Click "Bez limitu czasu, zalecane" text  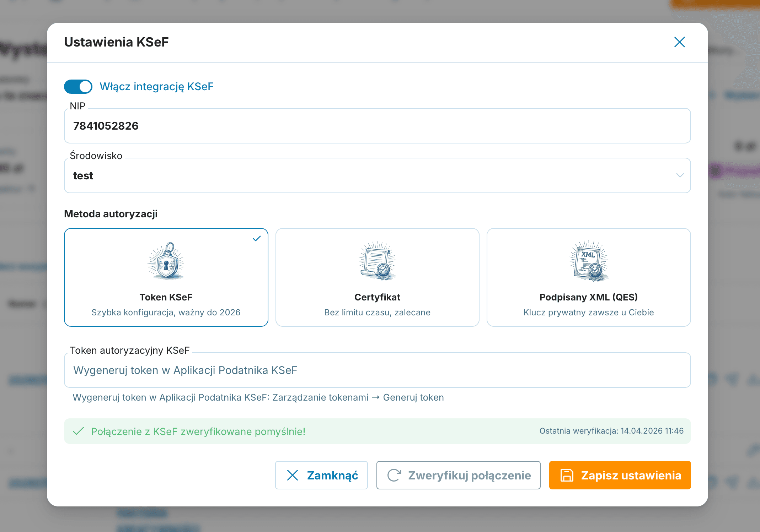(x=377, y=313)
